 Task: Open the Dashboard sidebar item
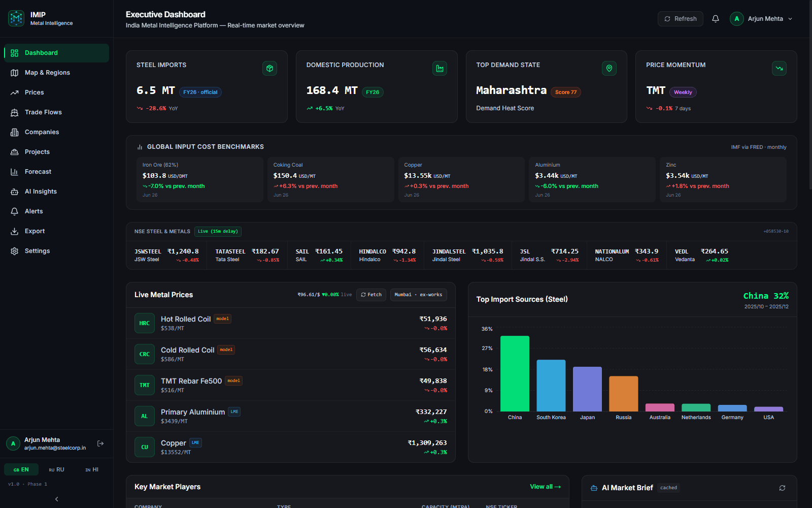pos(56,53)
